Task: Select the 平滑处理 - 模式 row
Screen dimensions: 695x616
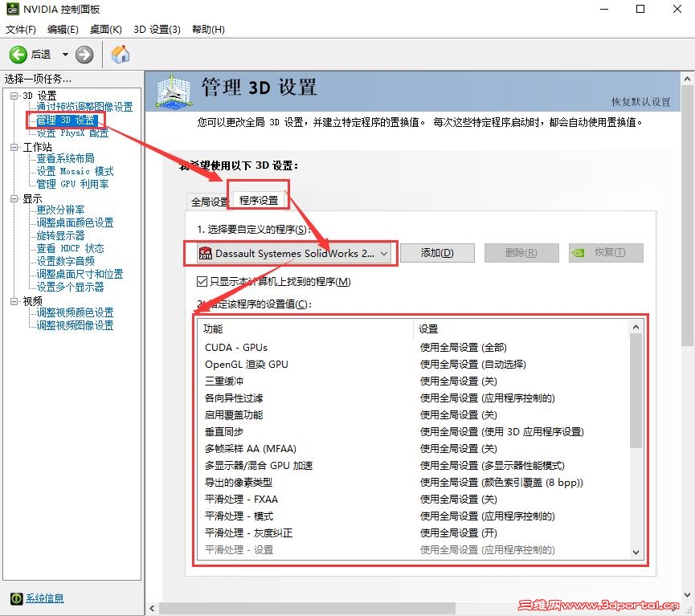Action: point(413,516)
